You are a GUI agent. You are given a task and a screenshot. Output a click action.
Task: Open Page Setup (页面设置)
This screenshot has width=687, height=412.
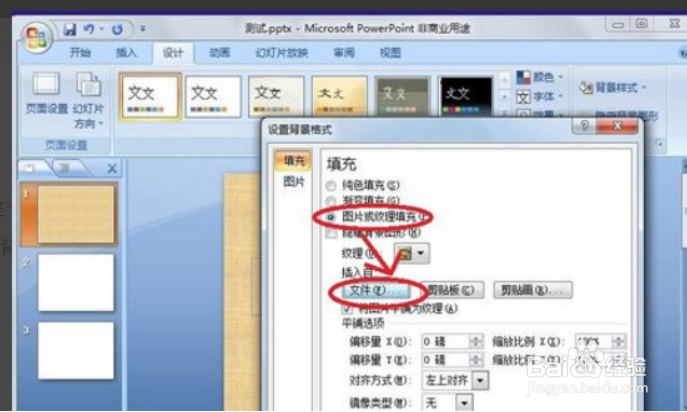pos(46,93)
